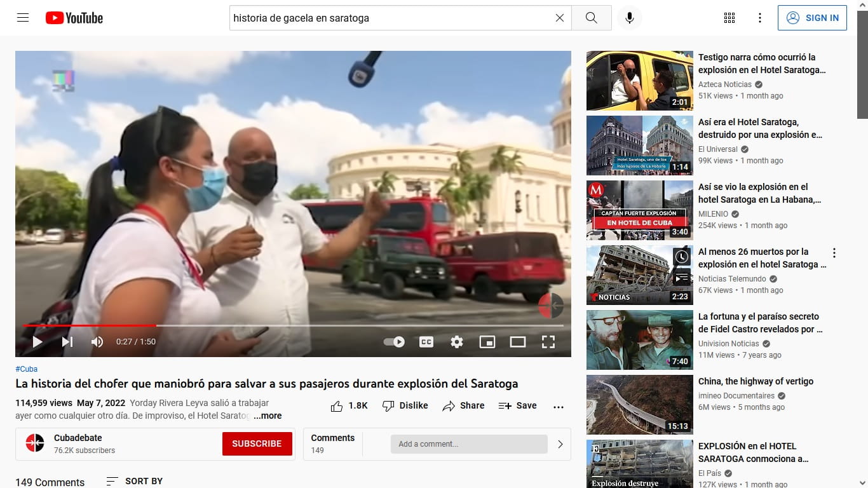Open options menu for Telemundo video
Screen dimensions: 868x488
(x=834, y=253)
